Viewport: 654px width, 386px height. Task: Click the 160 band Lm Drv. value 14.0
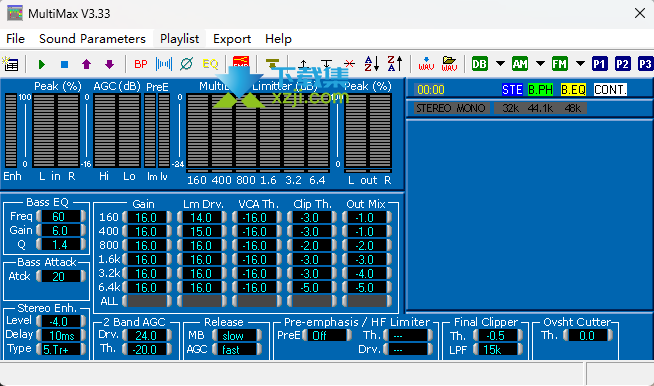click(202, 217)
